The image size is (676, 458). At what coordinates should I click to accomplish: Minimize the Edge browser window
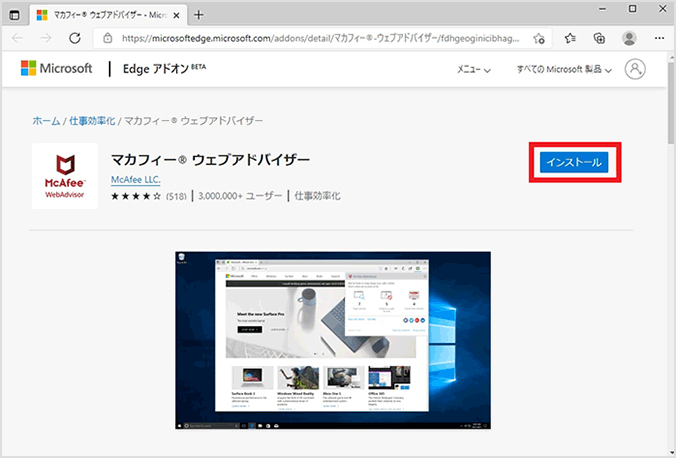[603, 9]
